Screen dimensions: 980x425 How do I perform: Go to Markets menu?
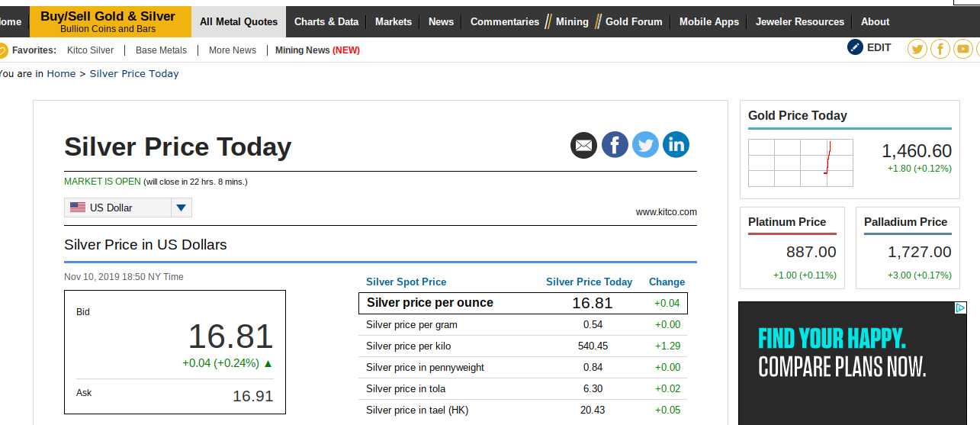[394, 22]
